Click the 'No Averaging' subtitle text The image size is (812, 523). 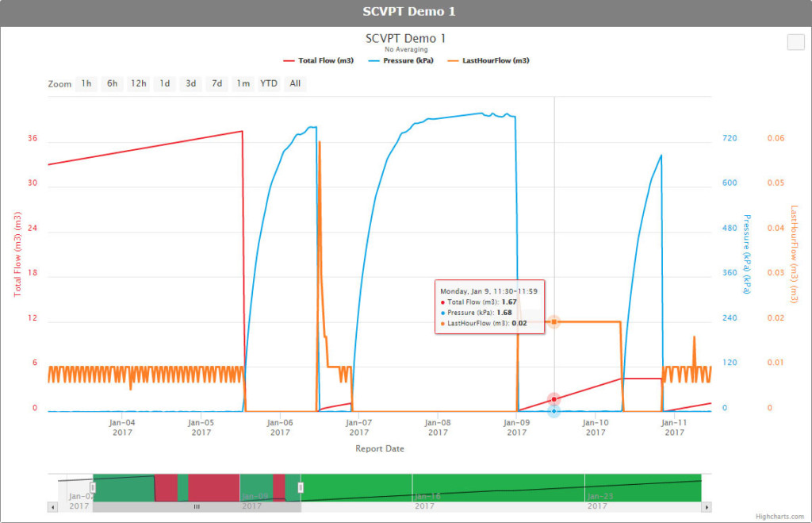click(x=406, y=49)
